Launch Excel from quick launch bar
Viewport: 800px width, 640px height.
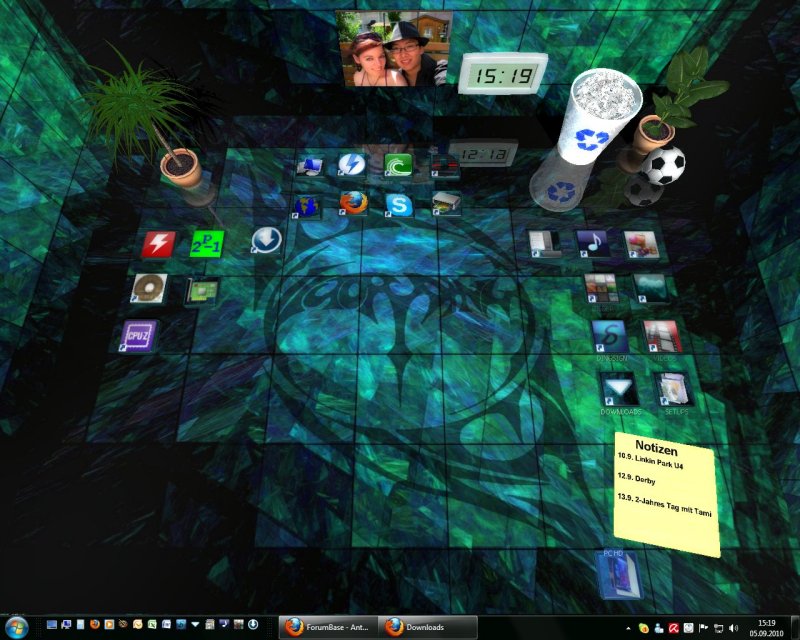point(152,624)
